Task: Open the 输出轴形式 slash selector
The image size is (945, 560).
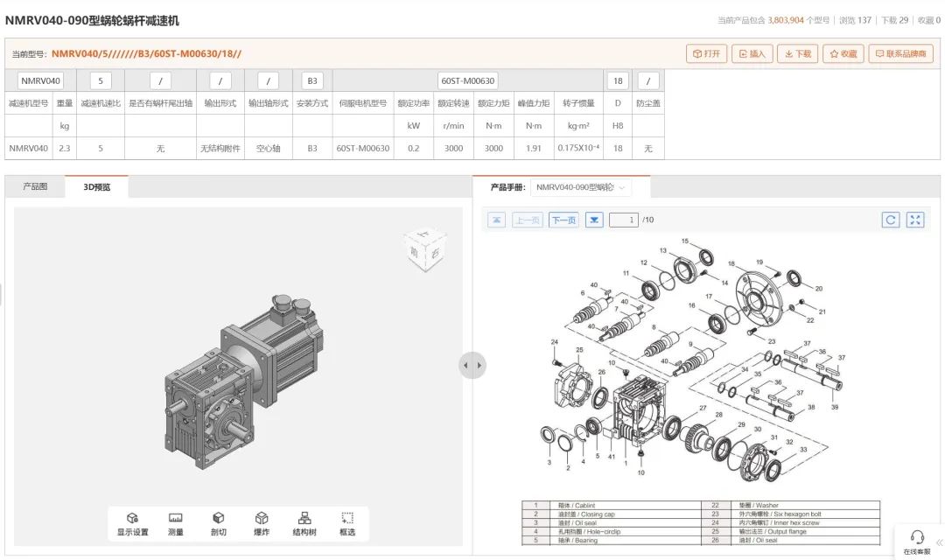Action: click(269, 80)
